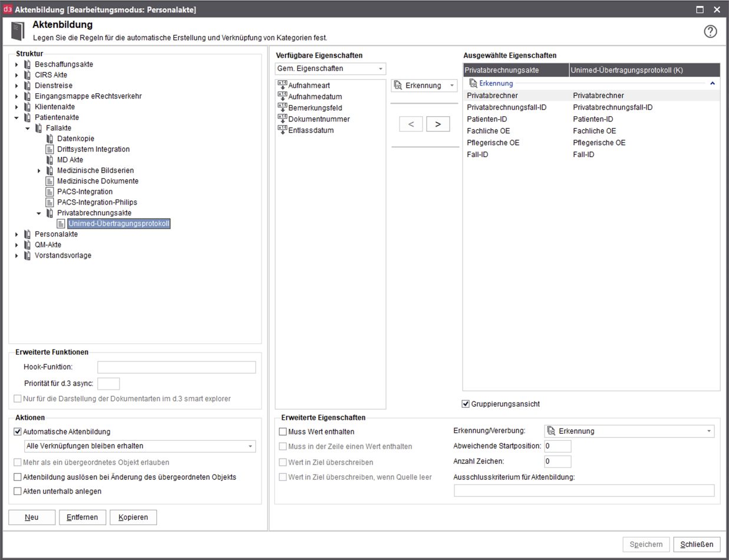This screenshot has width=729, height=560.
Task: Open the Erkennung/Vererbung dropdown
Action: [708, 431]
